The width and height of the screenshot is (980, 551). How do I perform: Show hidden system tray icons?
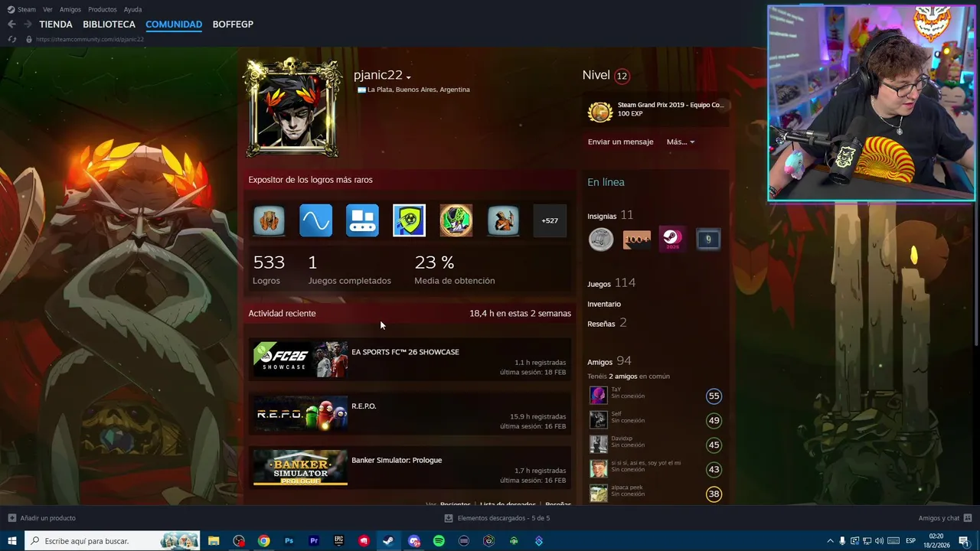830,541
